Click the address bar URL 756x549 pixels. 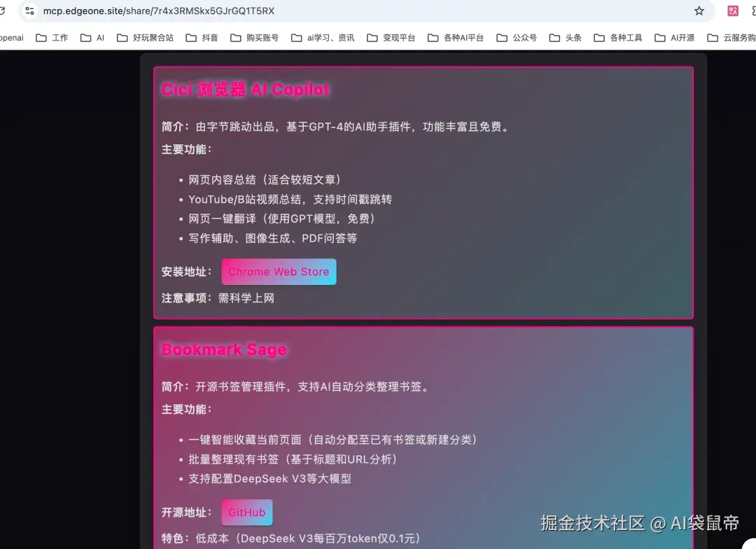[x=159, y=11]
